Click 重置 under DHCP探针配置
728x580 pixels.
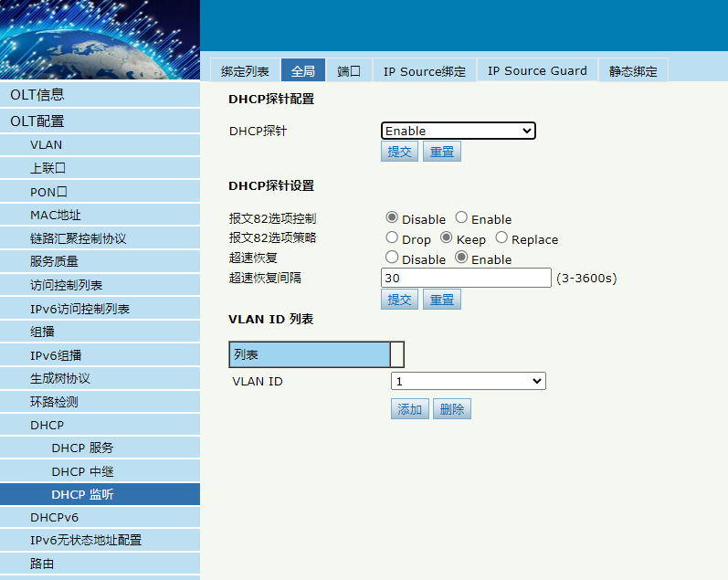[442, 152]
